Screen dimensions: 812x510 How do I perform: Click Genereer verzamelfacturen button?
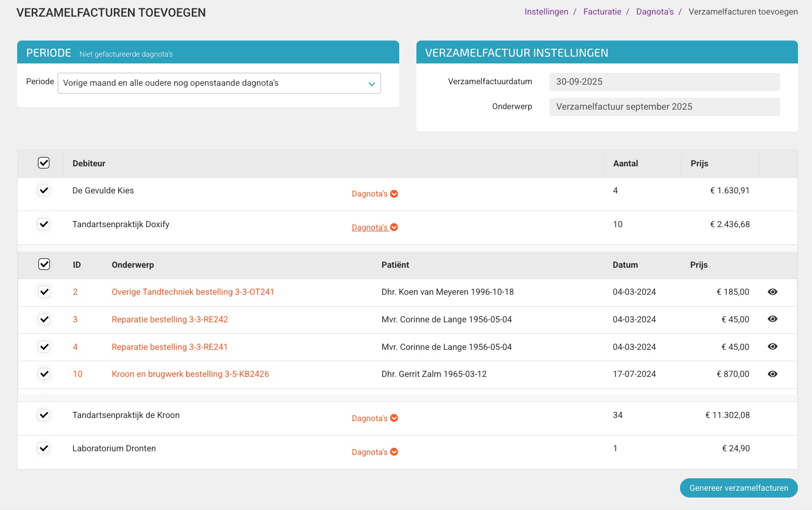(x=738, y=488)
